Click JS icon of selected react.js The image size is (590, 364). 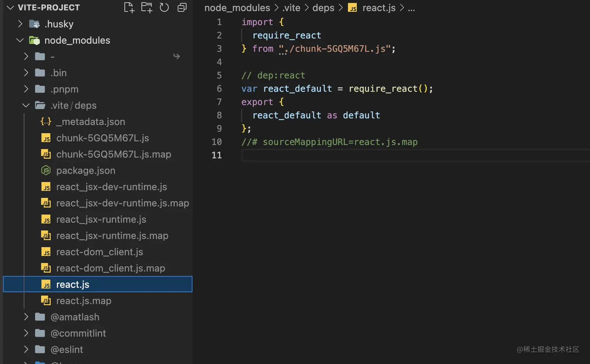pyautogui.click(x=46, y=284)
